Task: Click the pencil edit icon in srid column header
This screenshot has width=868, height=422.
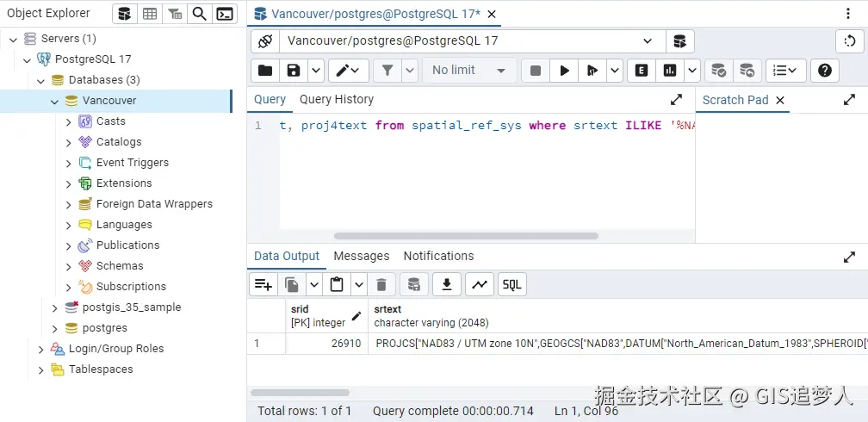Action: coord(356,316)
